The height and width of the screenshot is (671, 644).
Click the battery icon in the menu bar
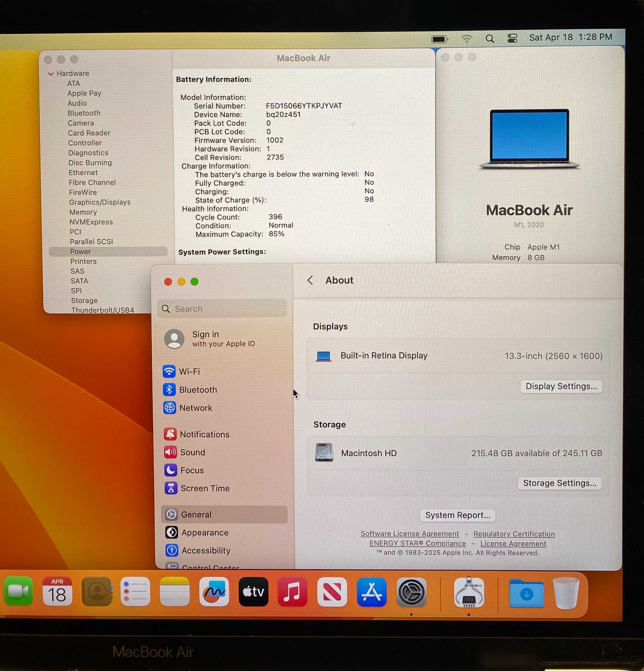point(440,39)
